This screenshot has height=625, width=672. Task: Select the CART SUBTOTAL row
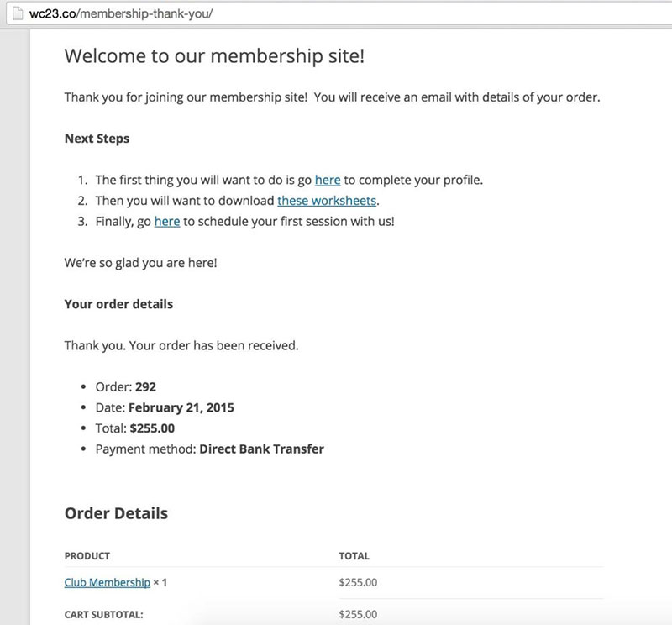[x=101, y=614]
